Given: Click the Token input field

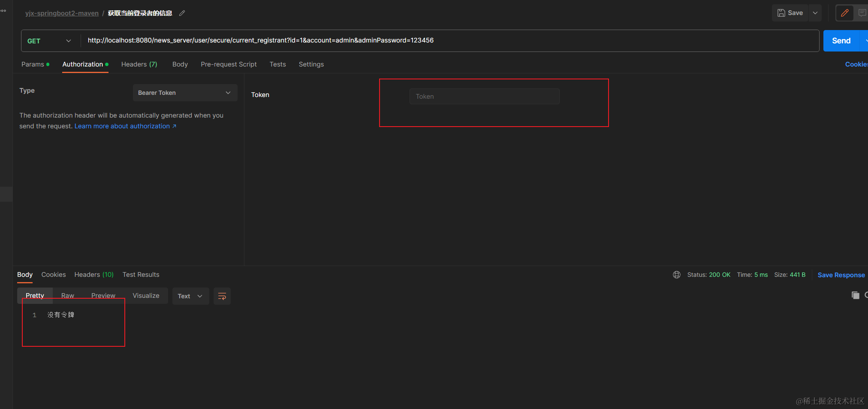Looking at the screenshot, I should point(484,97).
